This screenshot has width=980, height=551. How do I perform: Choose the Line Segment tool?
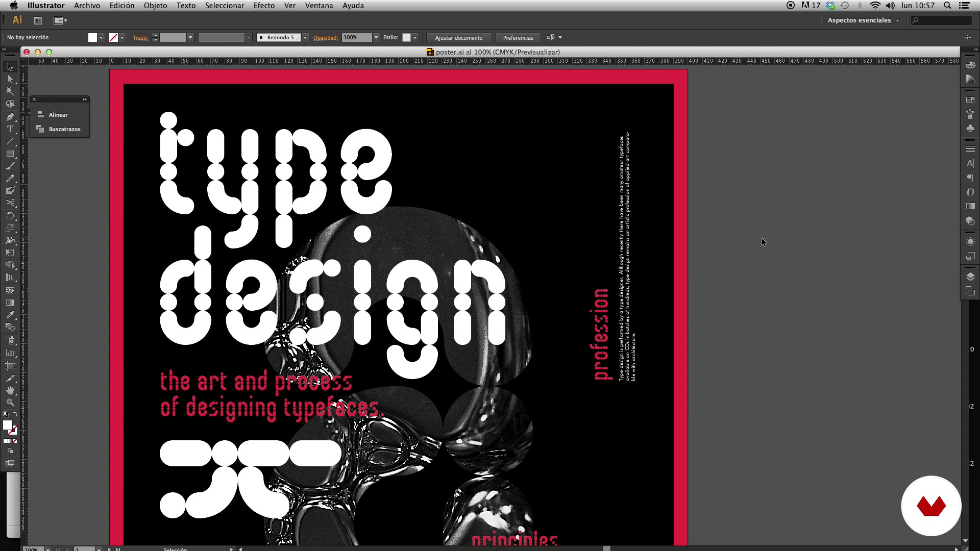tap(10, 141)
